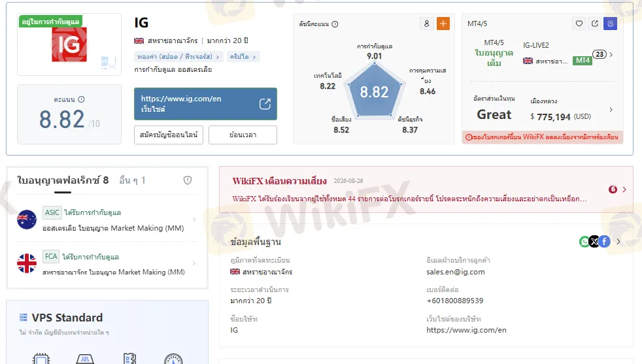
Task: Click สมัครบัญชีออนไลน์ button
Action: point(169,135)
